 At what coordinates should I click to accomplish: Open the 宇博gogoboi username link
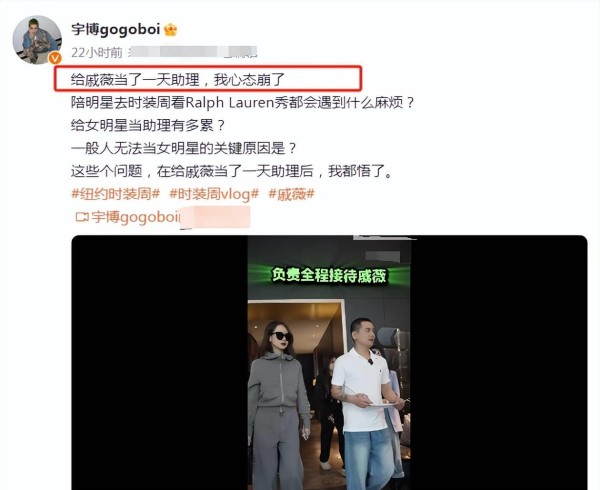tap(116, 29)
